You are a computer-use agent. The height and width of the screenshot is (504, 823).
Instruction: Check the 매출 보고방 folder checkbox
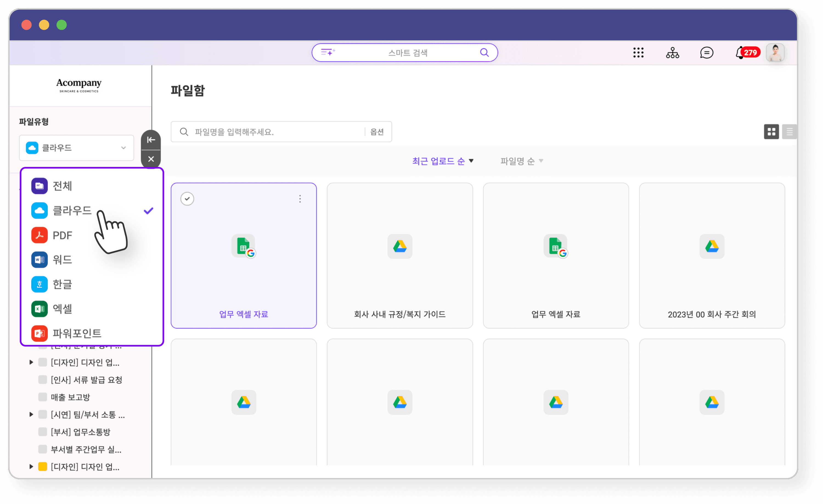[43, 397]
